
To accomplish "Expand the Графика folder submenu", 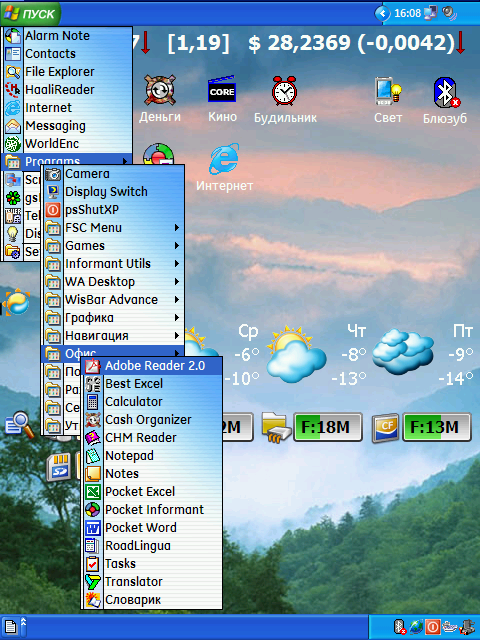I will pyautogui.click(x=113, y=318).
